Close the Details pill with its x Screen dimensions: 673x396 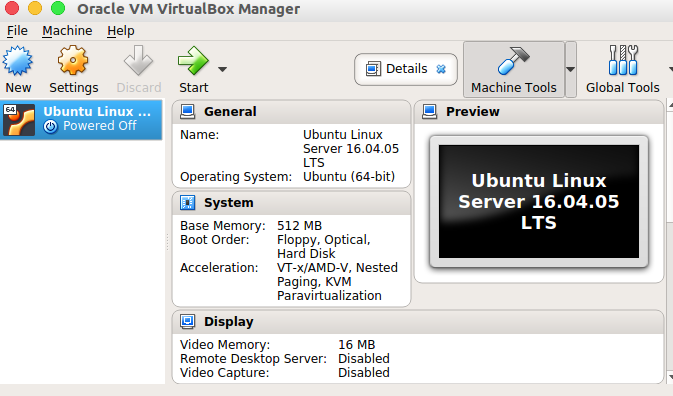point(441,69)
